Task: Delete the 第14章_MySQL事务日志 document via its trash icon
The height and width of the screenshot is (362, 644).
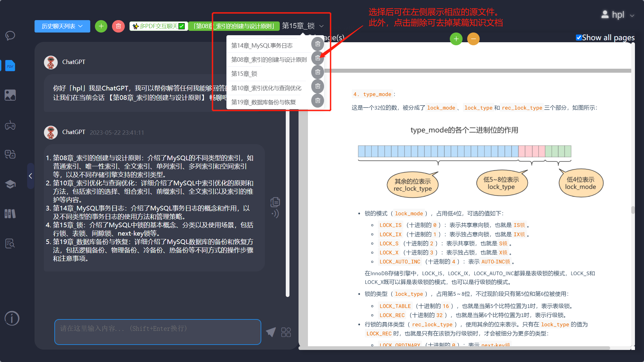Action: pyautogui.click(x=317, y=44)
